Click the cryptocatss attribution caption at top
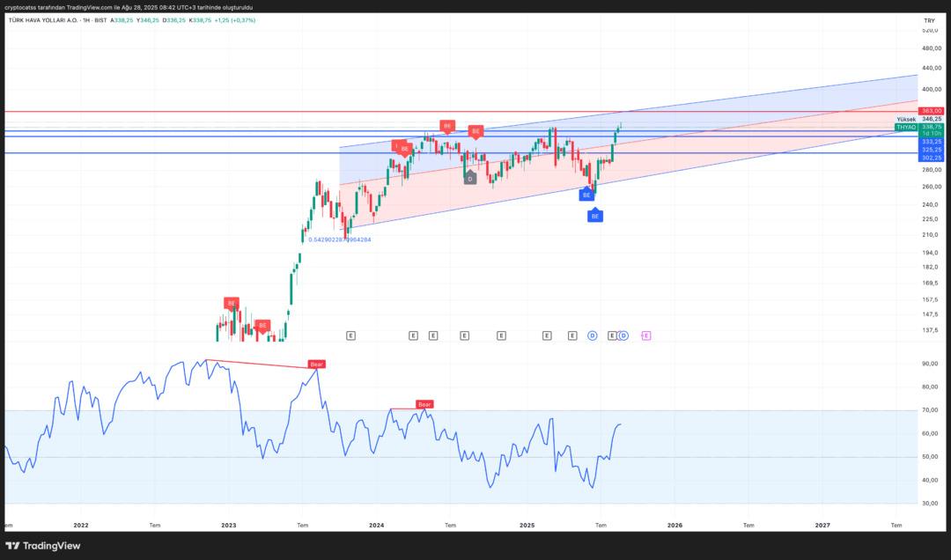Image resolution: width=951 pixels, height=560 pixels. tap(129, 7)
